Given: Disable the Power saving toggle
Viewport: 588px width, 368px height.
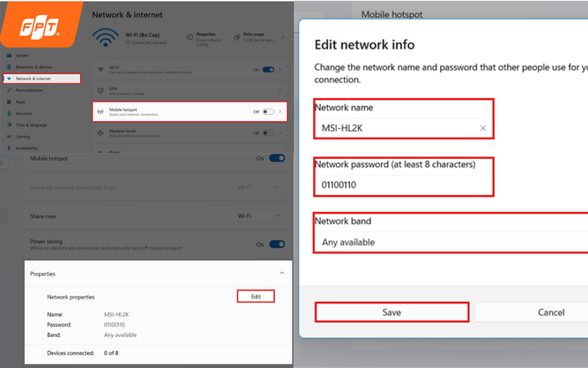Looking at the screenshot, I should pyautogui.click(x=276, y=244).
